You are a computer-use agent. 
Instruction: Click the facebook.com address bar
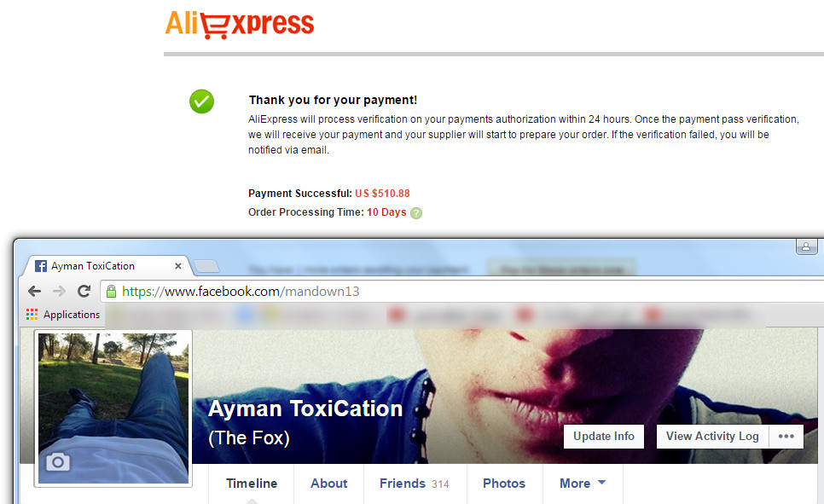(462, 291)
